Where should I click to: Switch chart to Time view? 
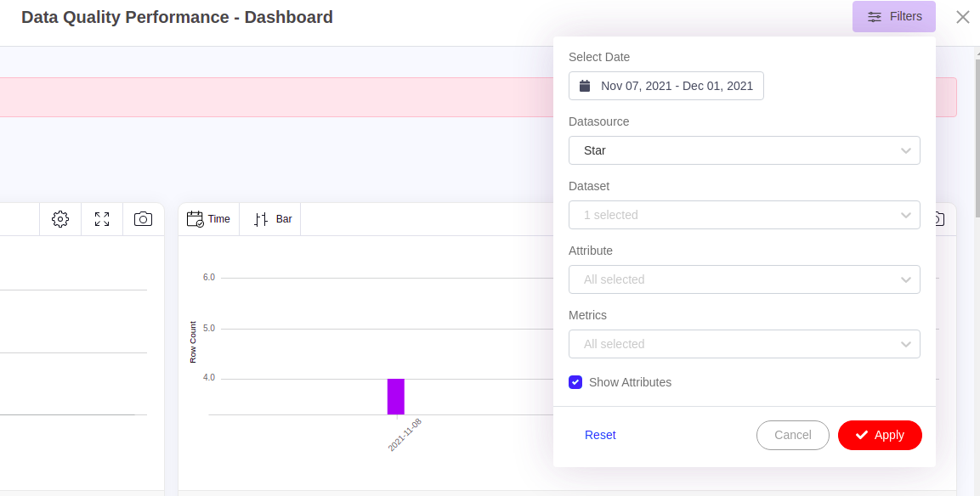coord(209,219)
